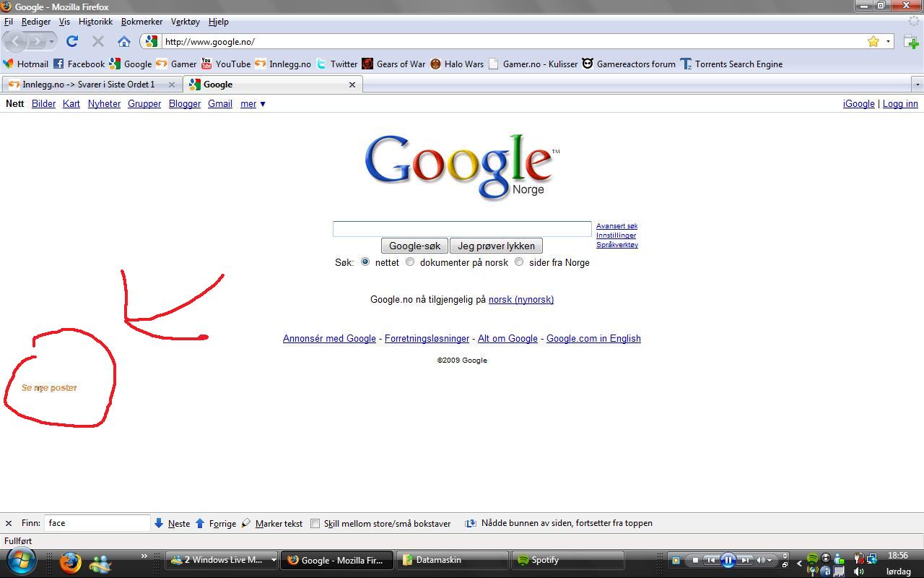Open the Verktøy menu
924x578 pixels.
coord(186,22)
